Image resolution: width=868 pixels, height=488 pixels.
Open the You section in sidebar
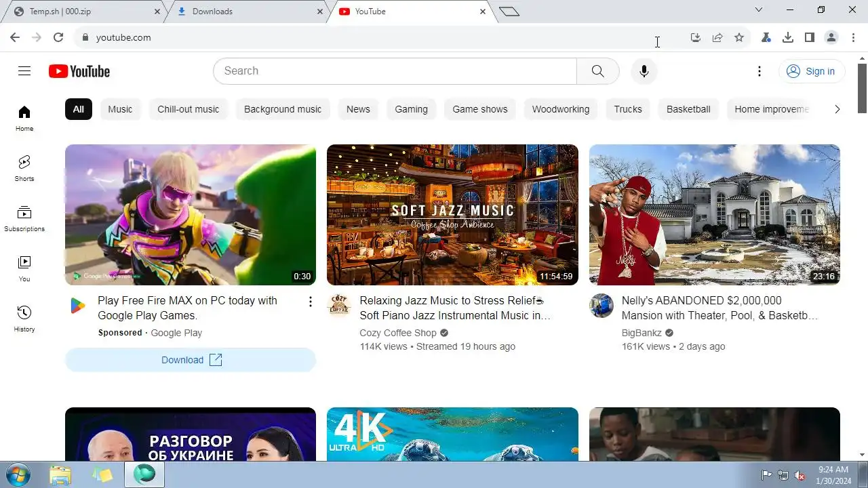(x=24, y=269)
